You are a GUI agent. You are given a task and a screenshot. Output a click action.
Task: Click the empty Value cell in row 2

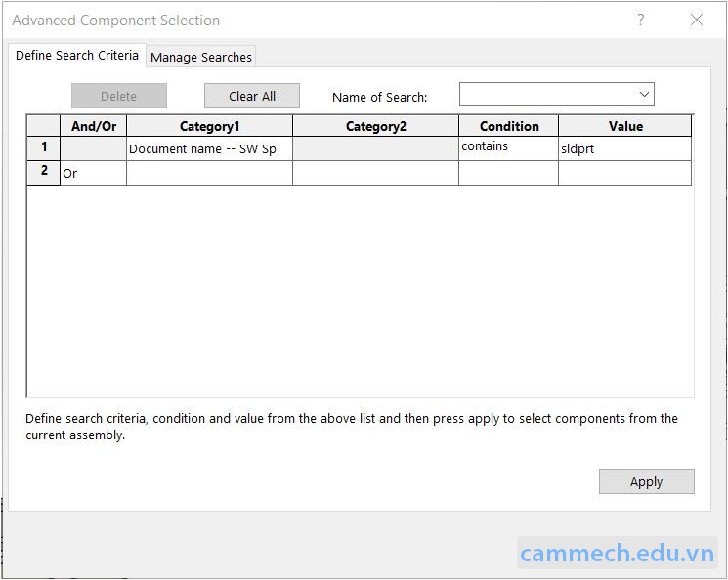tap(624, 173)
